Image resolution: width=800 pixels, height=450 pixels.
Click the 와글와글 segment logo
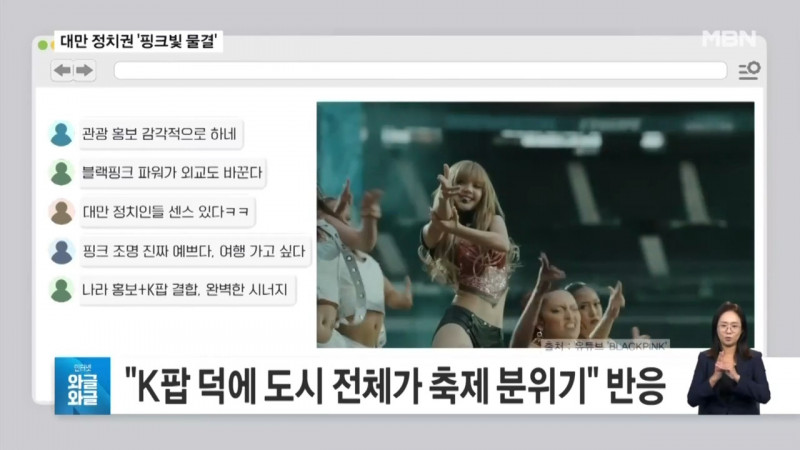(x=82, y=385)
